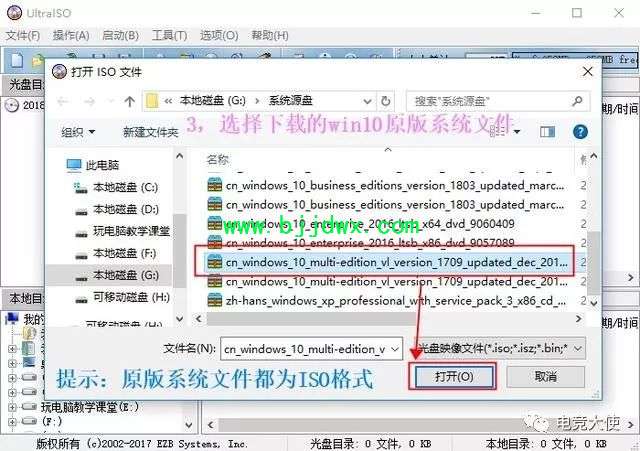Select zh-hans_windows_xp_professional file

tap(386, 301)
